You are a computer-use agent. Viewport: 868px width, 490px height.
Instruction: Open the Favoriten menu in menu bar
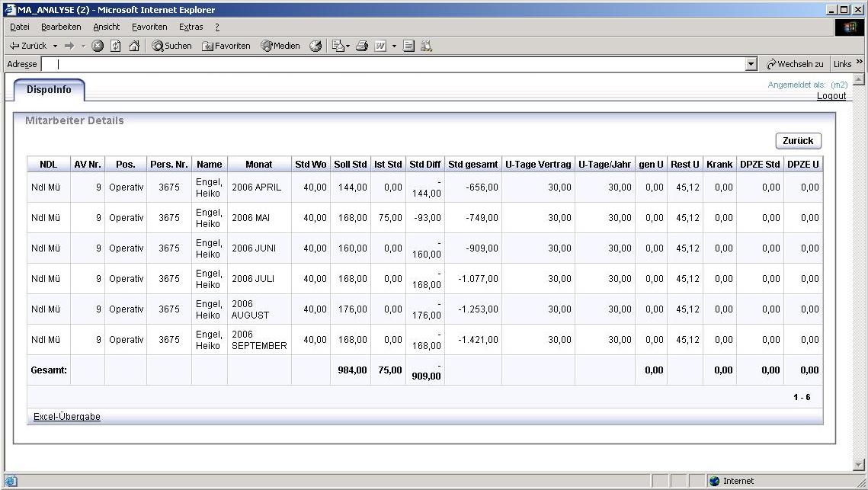coord(149,27)
